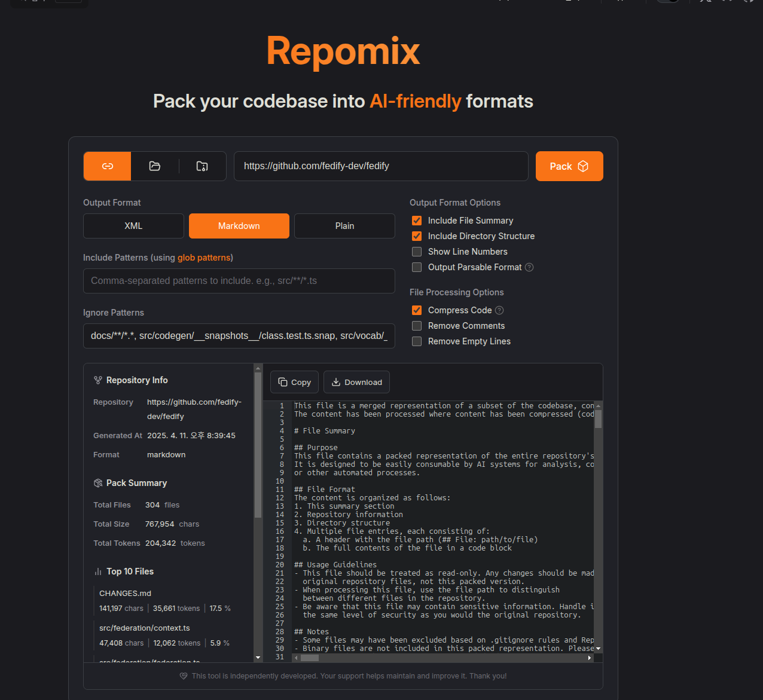Open help icon beside Compress Code
The image size is (763, 700).
(x=499, y=310)
